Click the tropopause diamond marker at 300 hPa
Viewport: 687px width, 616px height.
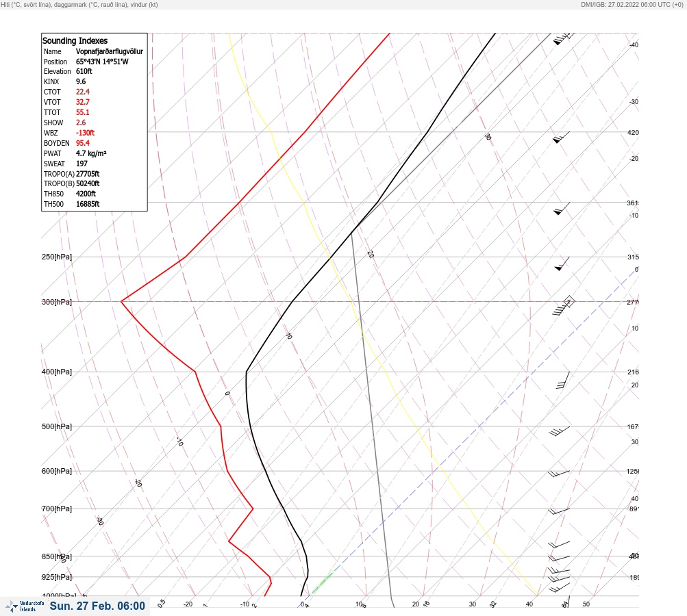click(x=569, y=302)
